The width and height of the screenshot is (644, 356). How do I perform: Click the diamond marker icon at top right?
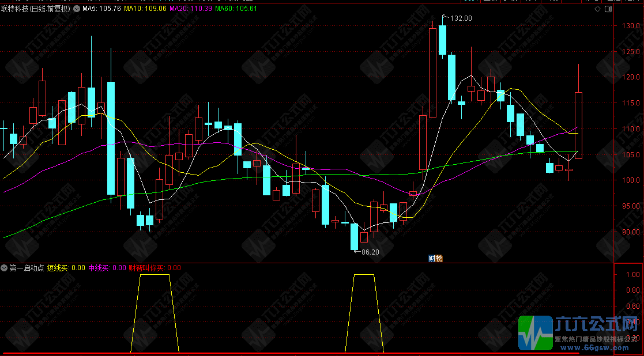click(x=598, y=9)
